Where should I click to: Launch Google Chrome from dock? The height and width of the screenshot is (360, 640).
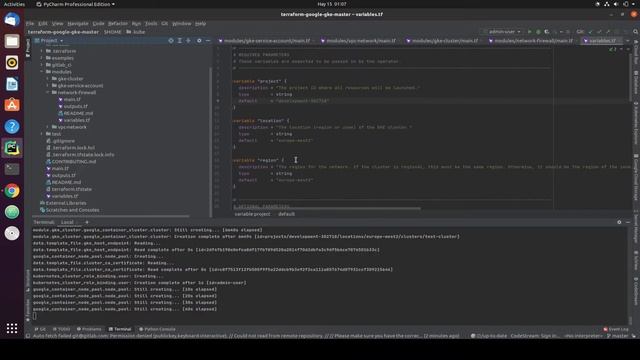12,191
